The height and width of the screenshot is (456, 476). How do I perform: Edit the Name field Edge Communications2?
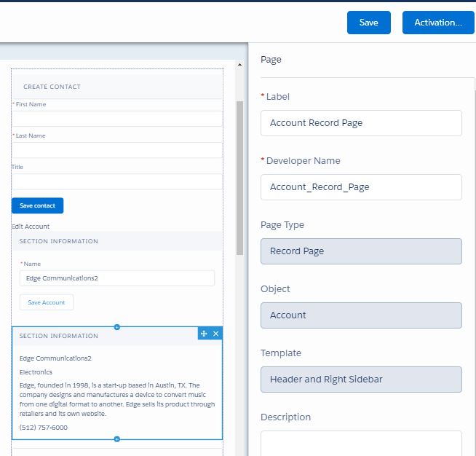coord(117,278)
